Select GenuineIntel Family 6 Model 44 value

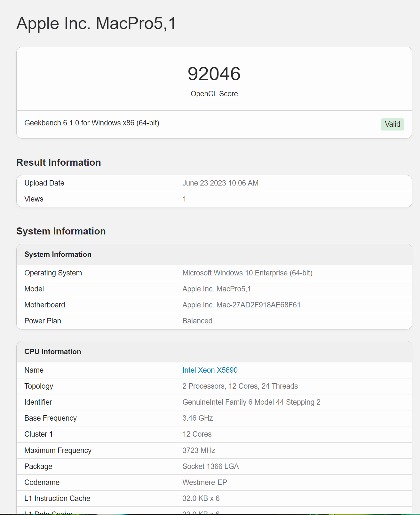click(251, 402)
